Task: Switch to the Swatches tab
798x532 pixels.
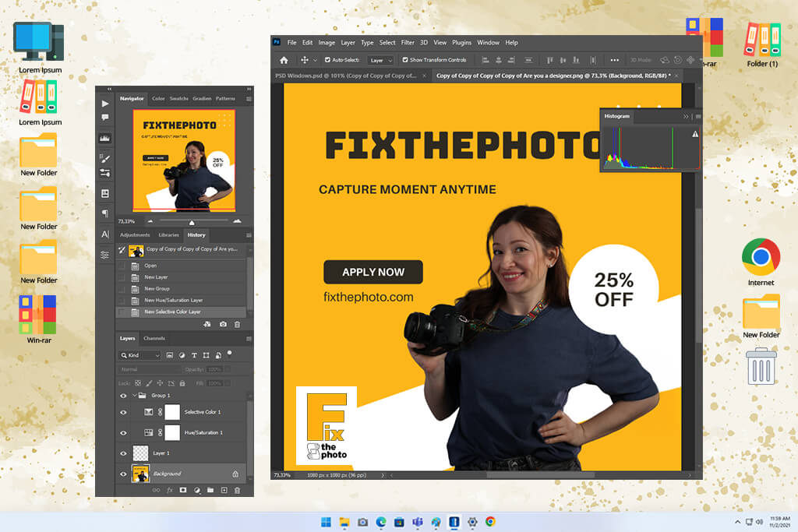Action: tap(178, 99)
